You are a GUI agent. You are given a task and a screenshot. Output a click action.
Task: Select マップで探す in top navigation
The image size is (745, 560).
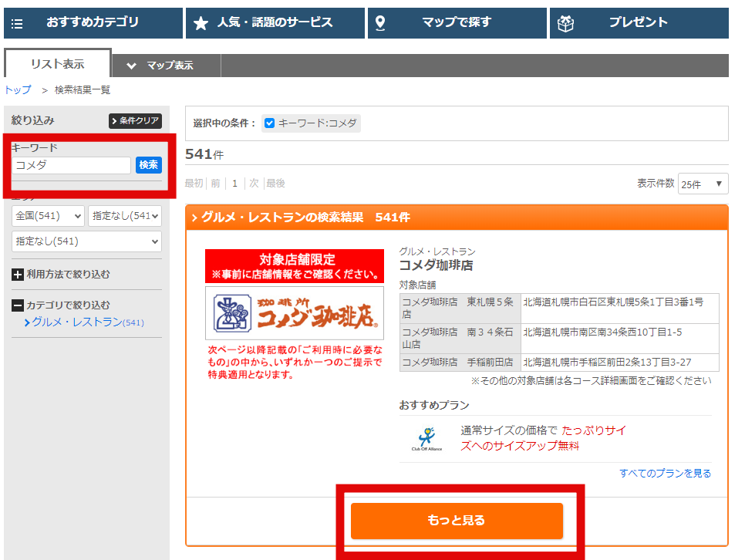tap(457, 23)
